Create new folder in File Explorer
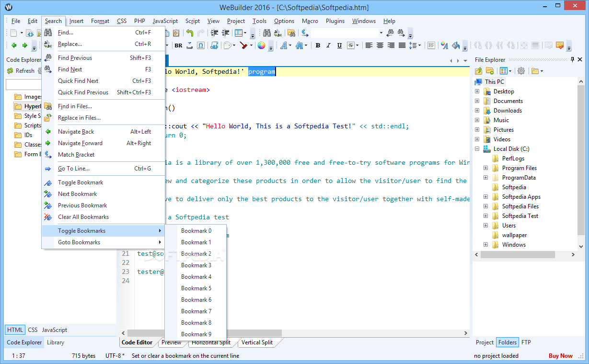 pos(490,71)
